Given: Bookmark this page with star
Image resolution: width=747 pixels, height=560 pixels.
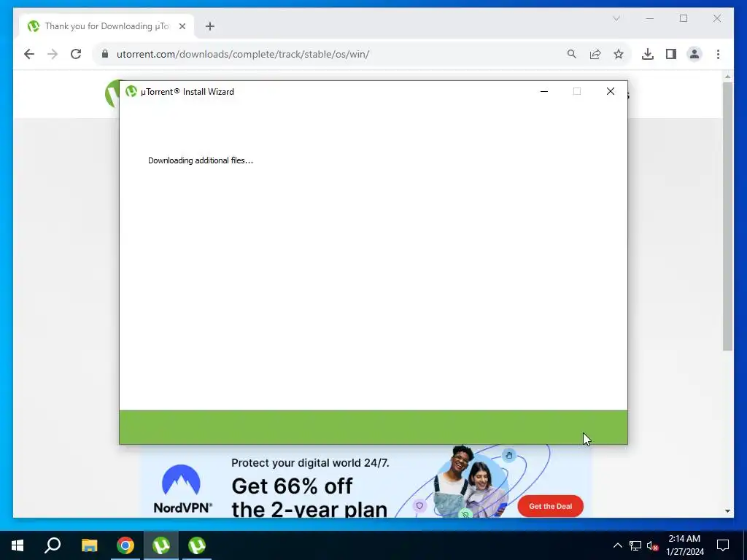Looking at the screenshot, I should click(619, 54).
